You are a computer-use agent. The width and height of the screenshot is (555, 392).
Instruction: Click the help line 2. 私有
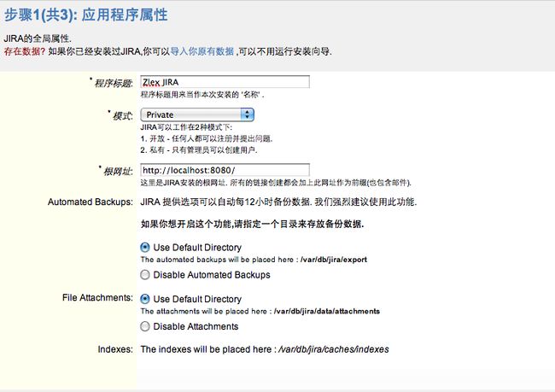199,150
